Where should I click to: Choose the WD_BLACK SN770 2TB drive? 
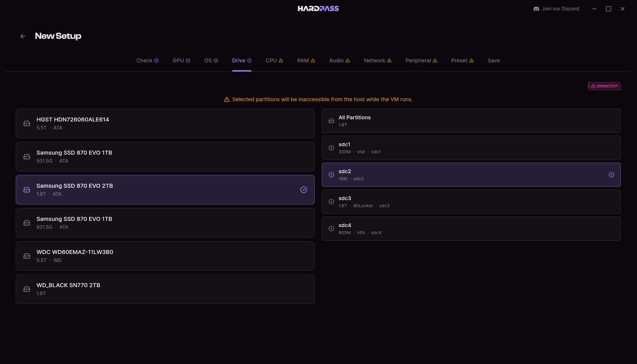[165, 289]
